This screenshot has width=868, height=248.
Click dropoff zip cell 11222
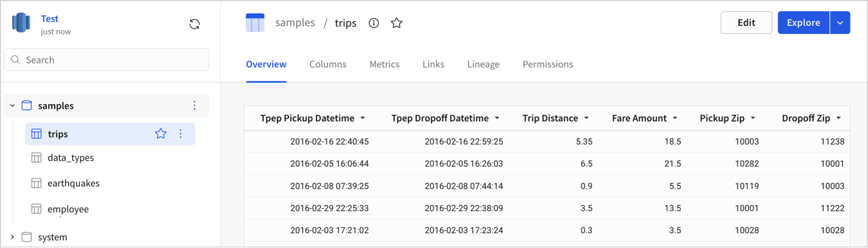(832, 208)
